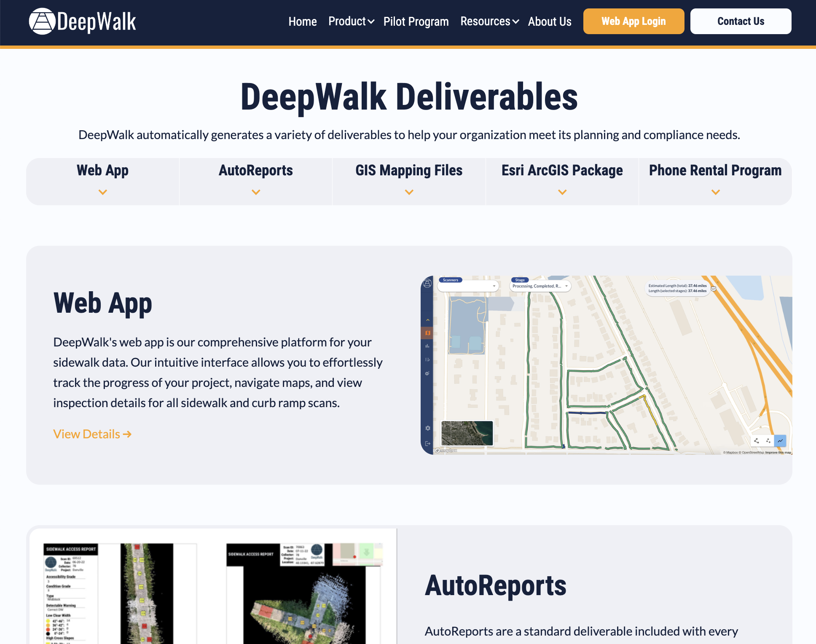Click the Web App Login button
816x644 pixels.
point(633,21)
